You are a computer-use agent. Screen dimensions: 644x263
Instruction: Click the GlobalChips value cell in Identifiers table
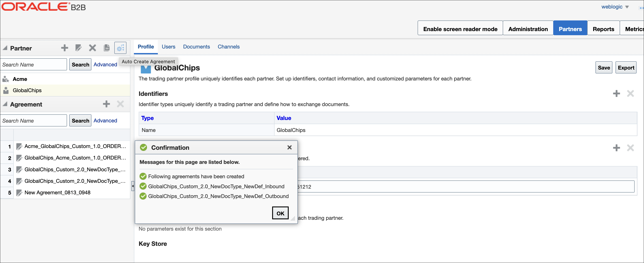click(x=455, y=130)
